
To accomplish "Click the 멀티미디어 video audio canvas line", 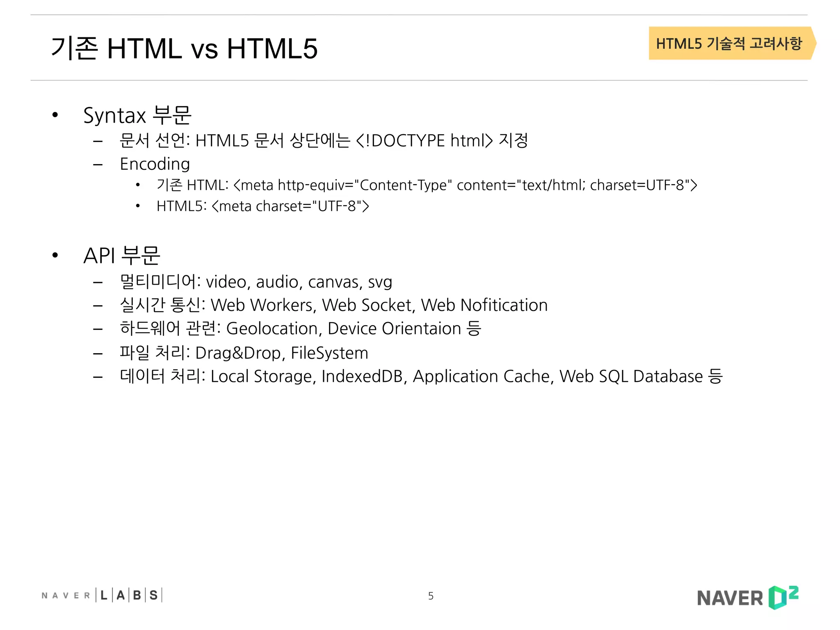I will (x=256, y=282).
